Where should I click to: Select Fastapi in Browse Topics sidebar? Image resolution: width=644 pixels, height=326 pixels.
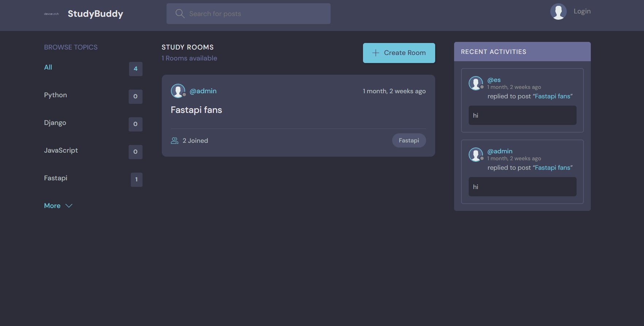click(56, 178)
